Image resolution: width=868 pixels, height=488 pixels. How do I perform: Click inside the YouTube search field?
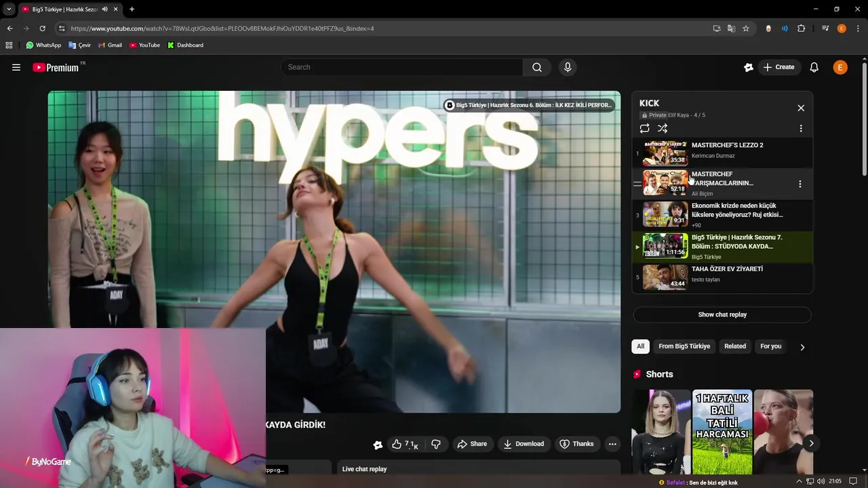[x=401, y=67]
